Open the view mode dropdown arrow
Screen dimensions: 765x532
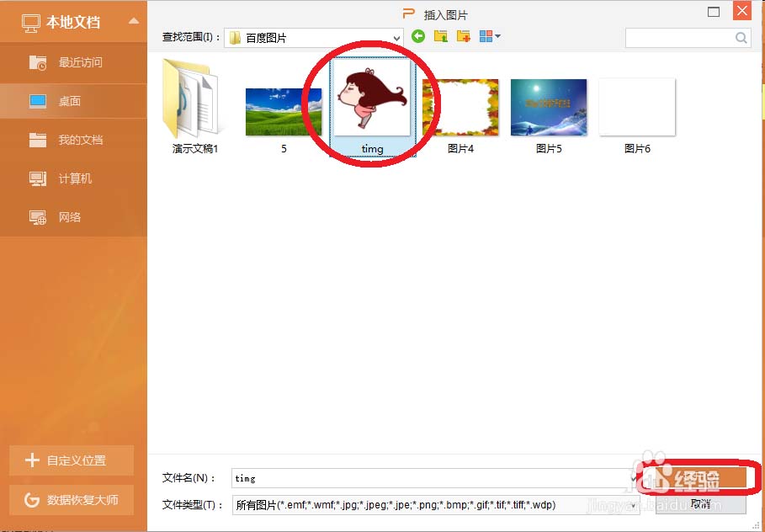point(496,37)
